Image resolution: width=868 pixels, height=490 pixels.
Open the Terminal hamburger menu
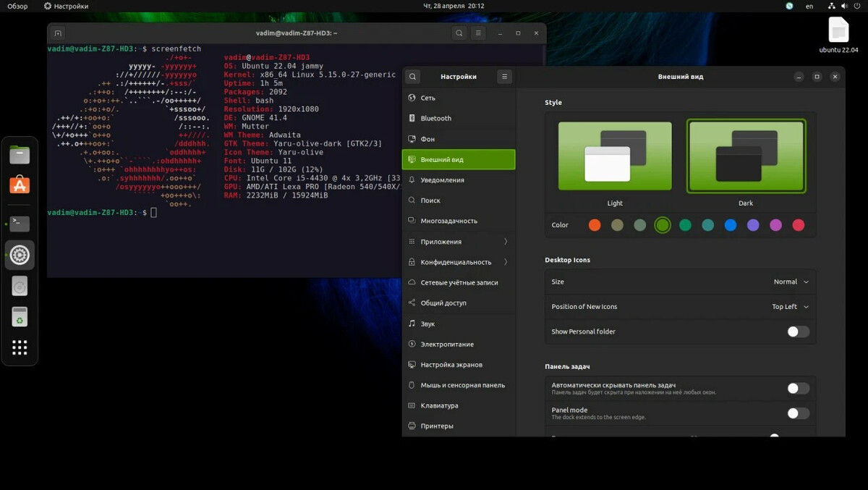point(478,33)
